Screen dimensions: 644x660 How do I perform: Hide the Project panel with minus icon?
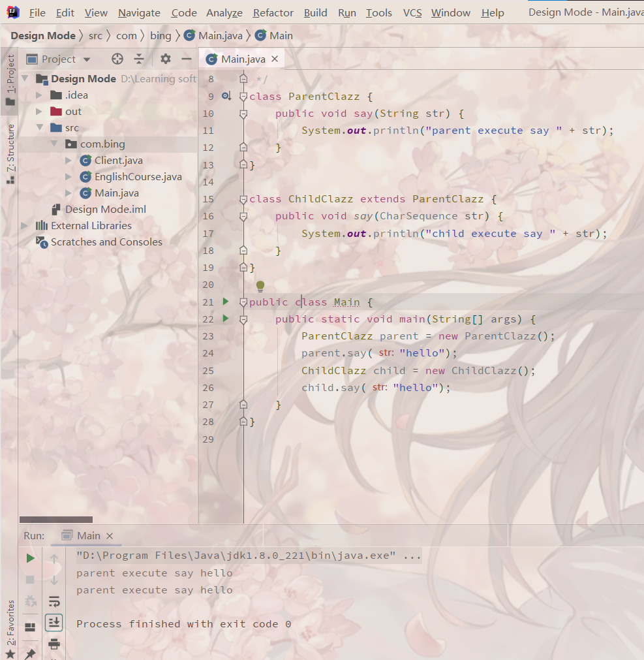[187, 59]
